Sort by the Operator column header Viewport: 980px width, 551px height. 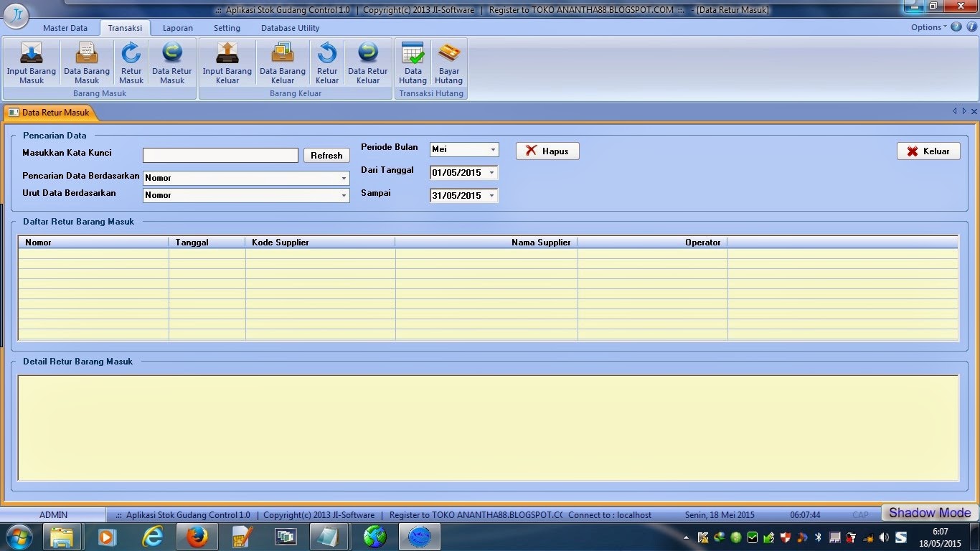pos(653,242)
